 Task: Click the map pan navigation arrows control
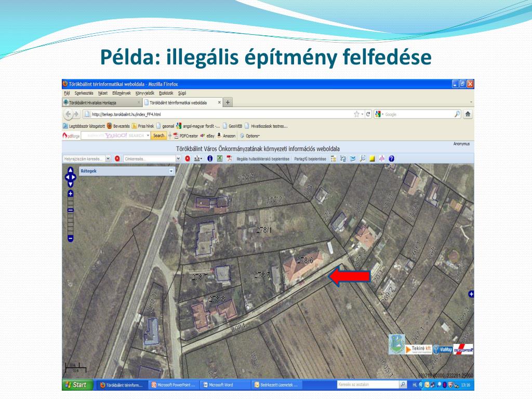(70, 177)
